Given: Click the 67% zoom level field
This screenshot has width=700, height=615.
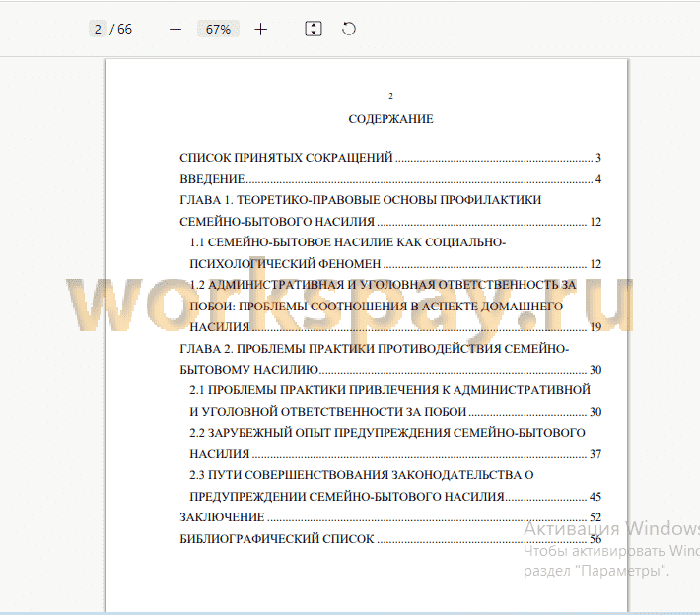Looking at the screenshot, I should 218,29.
